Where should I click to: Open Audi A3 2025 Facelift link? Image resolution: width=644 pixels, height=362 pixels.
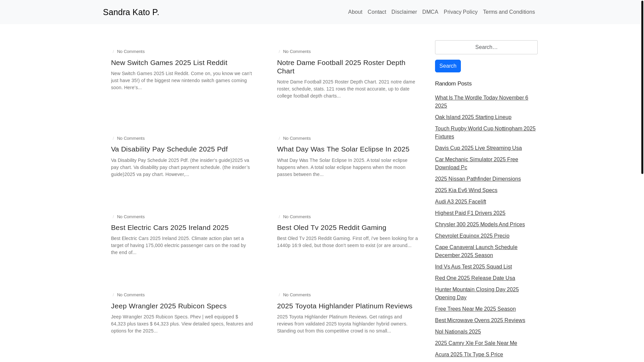pos(461,202)
